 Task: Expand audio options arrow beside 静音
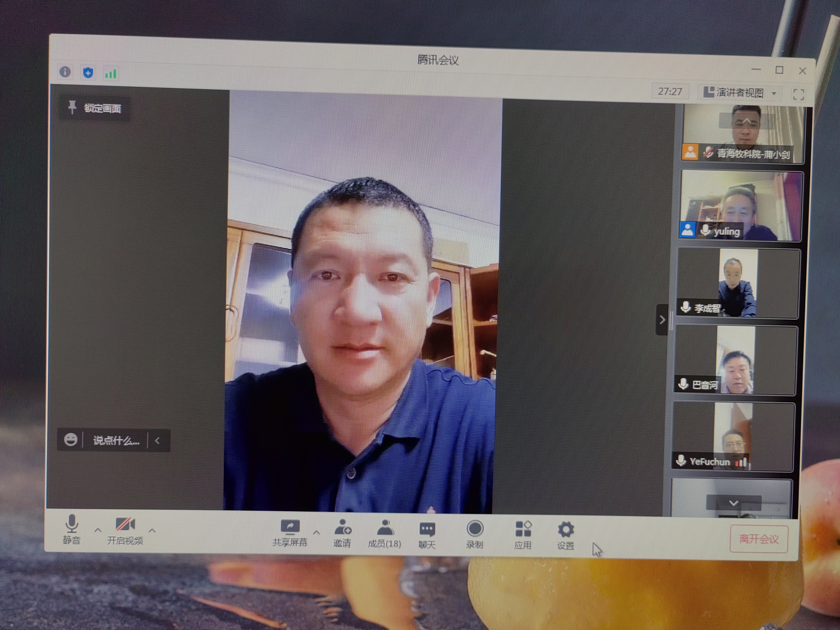pos(98,530)
